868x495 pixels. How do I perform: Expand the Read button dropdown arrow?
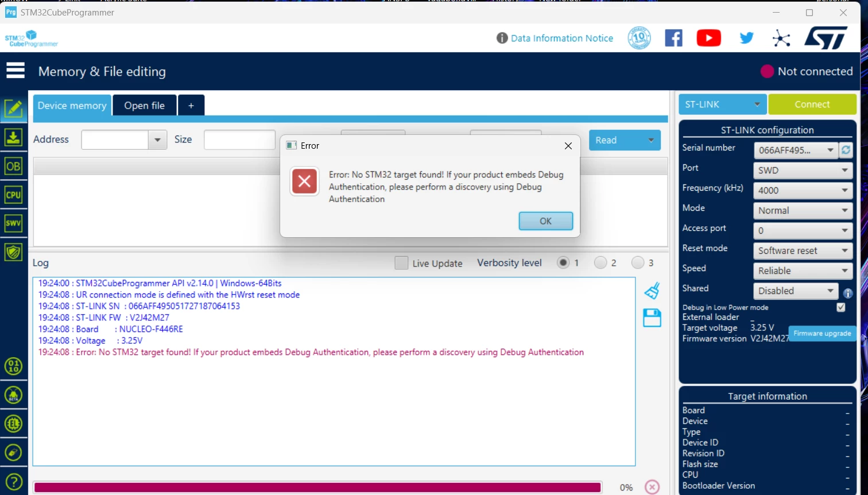(651, 140)
